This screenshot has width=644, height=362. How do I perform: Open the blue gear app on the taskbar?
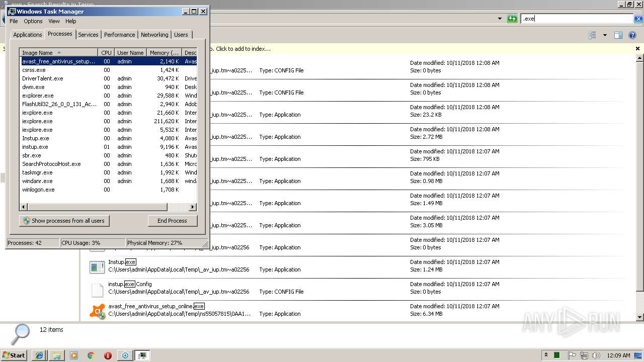point(125,355)
